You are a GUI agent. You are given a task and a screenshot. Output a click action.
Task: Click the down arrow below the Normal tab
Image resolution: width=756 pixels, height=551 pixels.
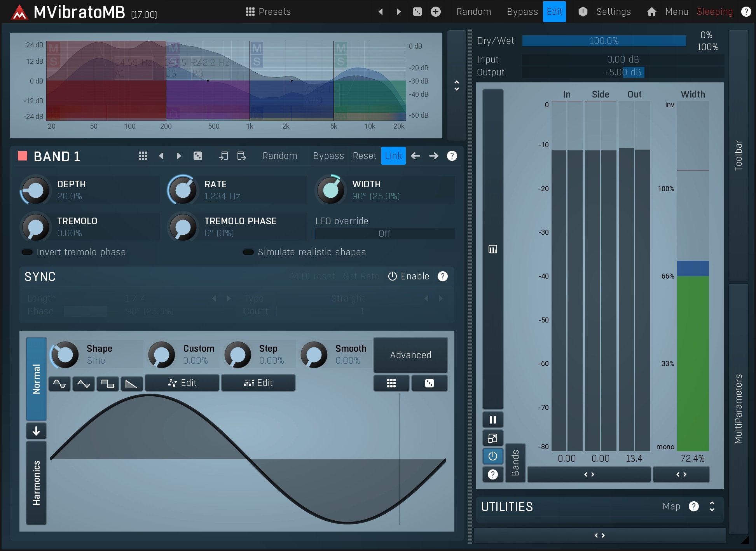point(36,431)
